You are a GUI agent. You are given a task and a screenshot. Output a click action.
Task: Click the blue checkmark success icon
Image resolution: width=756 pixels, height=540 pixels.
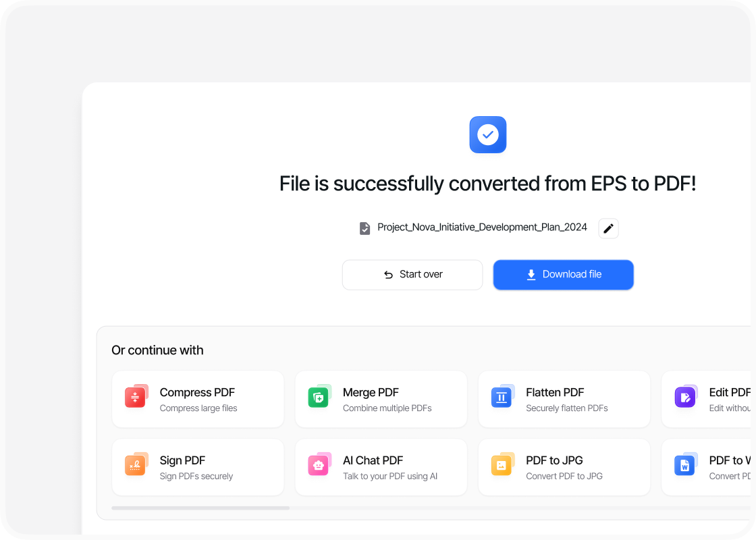(x=487, y=134)
